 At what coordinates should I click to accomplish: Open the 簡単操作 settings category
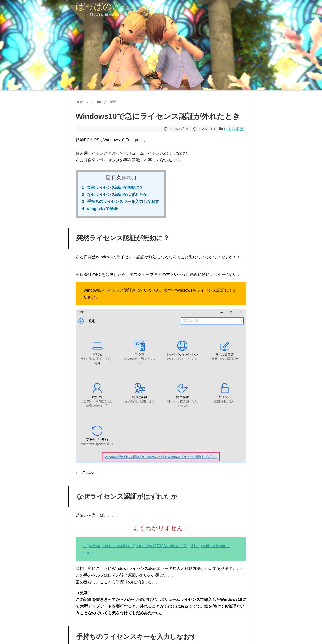tap(182, 395)
